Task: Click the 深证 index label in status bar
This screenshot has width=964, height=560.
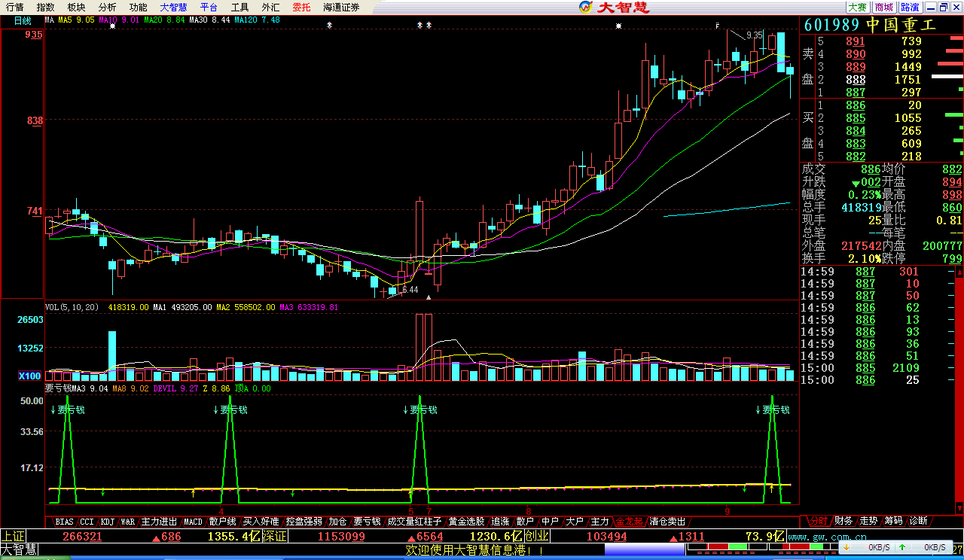Action: click(x=276, y=537)
